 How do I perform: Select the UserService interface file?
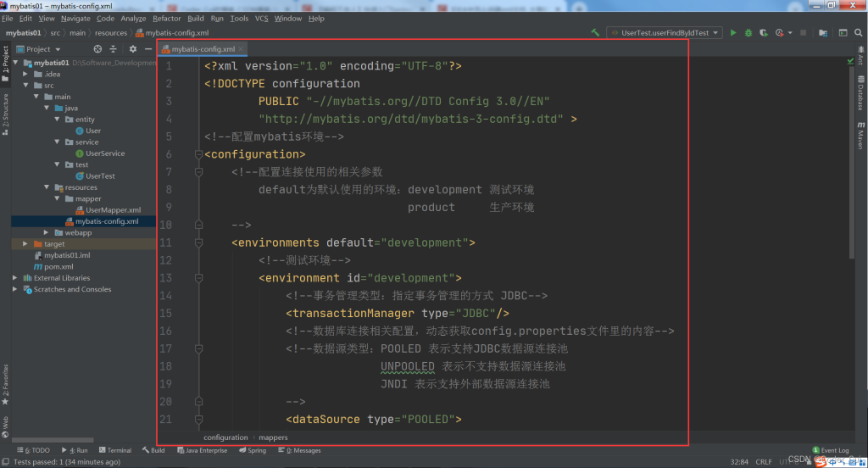(104, 153)
